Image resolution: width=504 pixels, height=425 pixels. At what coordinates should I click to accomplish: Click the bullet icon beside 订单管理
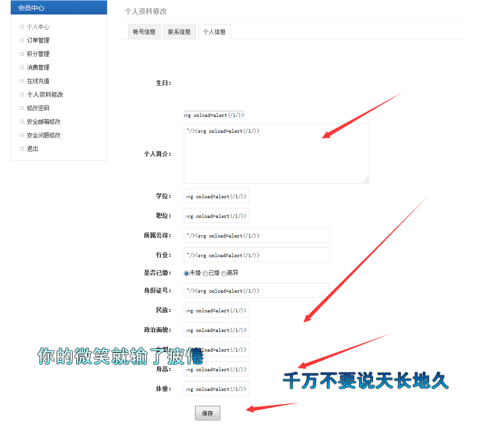coord(22,40)
